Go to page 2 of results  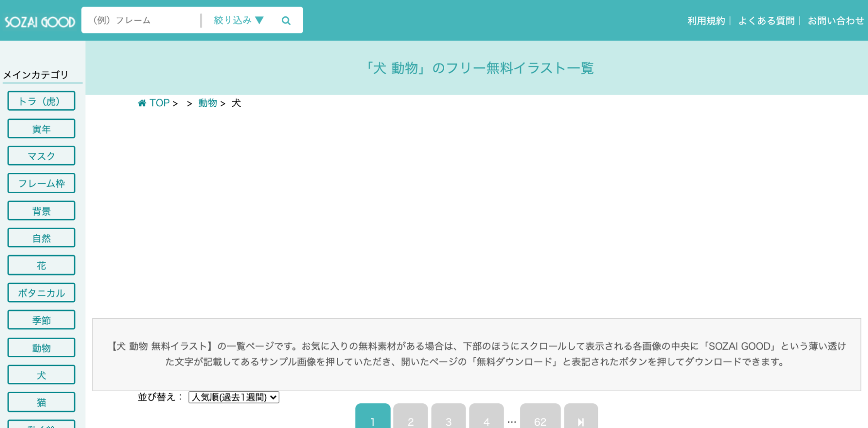point(410,420)
